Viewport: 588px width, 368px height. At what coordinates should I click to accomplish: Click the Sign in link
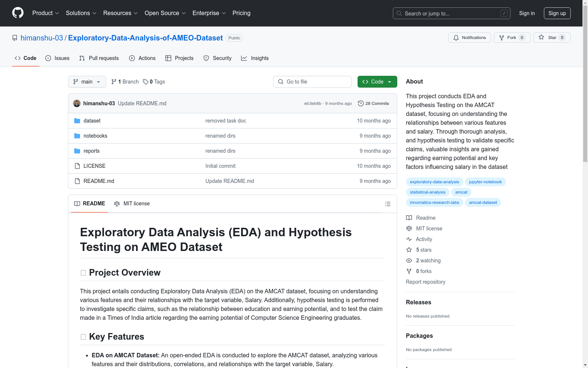coord(527,13)
